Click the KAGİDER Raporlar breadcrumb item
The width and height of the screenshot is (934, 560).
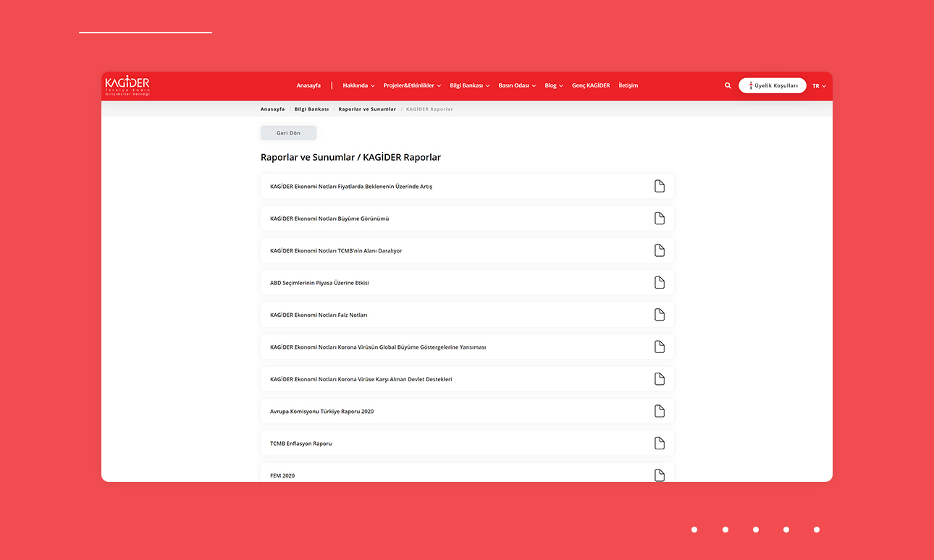(x=429, y=109)
